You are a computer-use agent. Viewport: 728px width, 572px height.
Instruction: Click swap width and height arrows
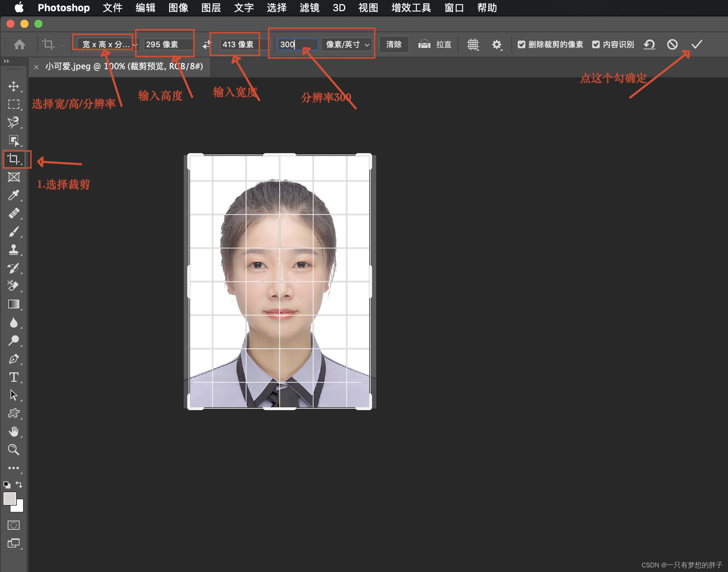click(207, 44)
